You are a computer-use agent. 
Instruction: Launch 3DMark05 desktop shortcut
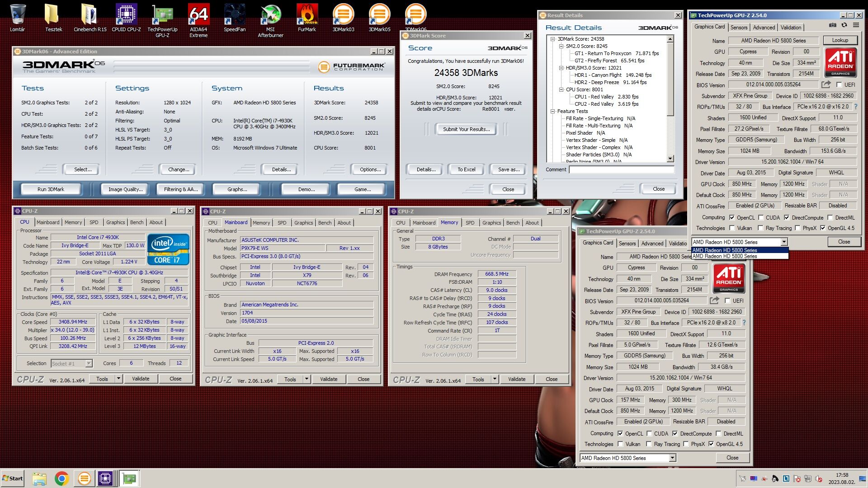point(379,18)
